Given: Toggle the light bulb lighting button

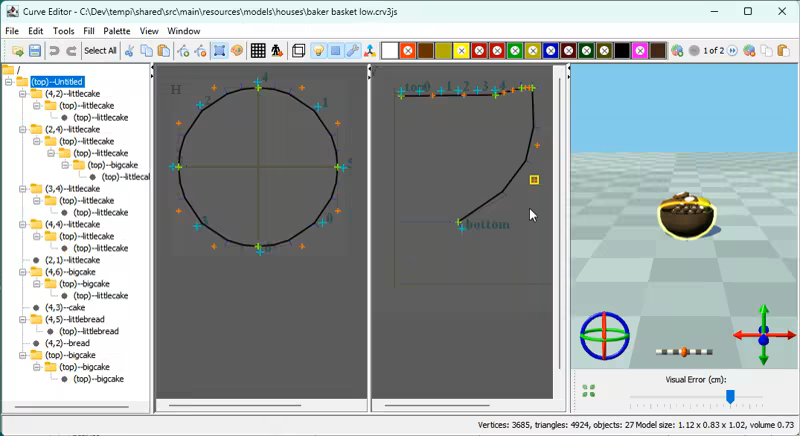Looking at the screenshot, I should pos(318,50).
